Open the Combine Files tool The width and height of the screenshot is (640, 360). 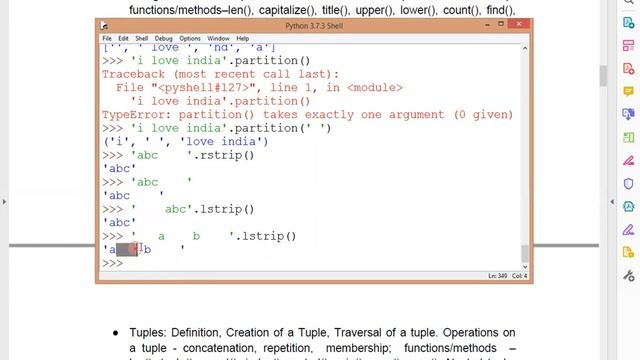pyautogui.click(x=629, y=114)
